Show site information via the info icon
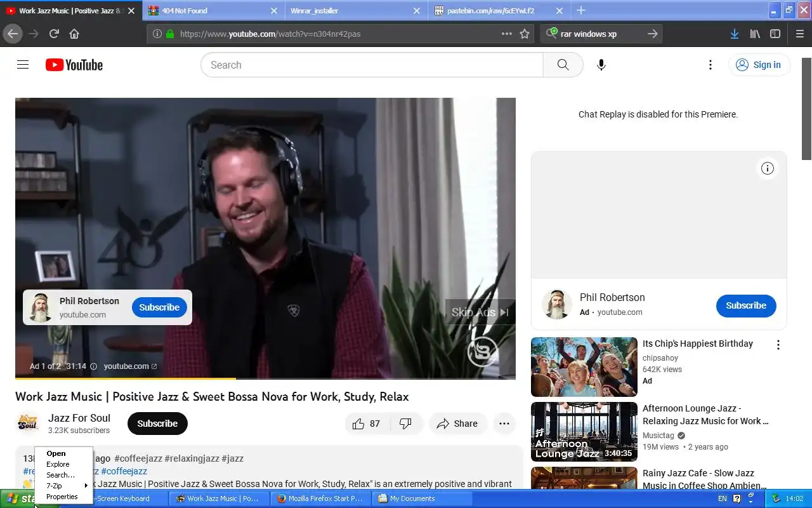The image size is (812, 508). pos(157,34)
